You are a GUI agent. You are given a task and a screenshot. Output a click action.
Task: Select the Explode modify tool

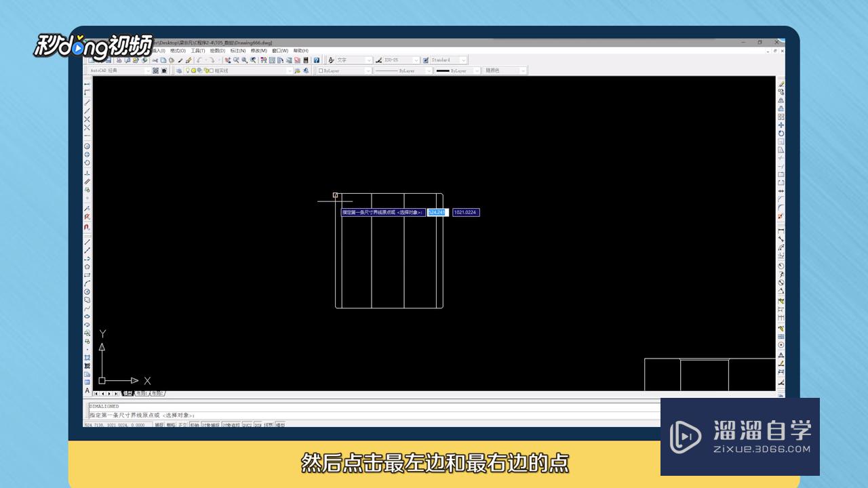[781, 216]
